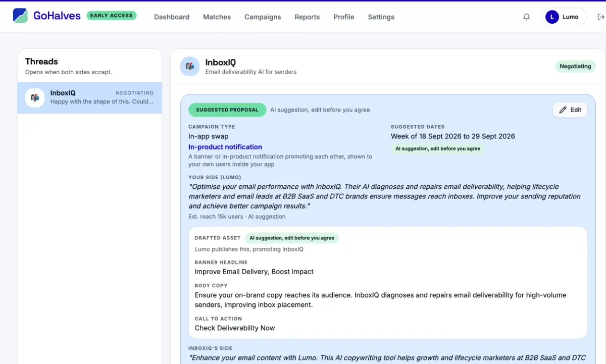
Task: Click the logout arrow icon
Action: (x=600, y=17)
